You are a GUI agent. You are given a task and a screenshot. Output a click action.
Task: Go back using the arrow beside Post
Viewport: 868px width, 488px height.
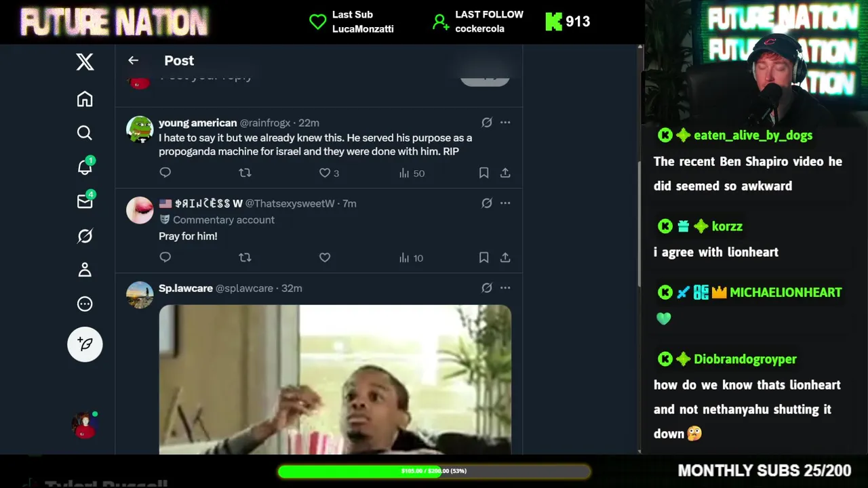point(133,60)
